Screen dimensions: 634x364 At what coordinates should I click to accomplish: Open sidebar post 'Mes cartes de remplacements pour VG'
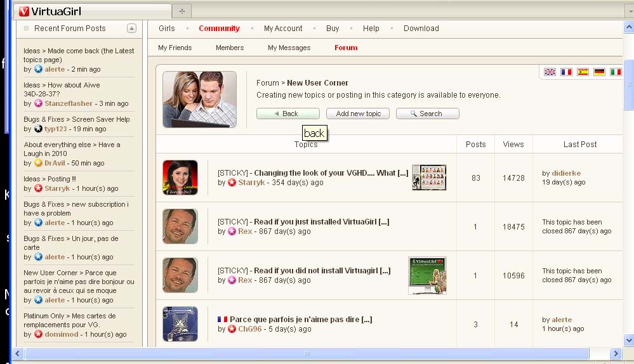[x=70, y=320]
